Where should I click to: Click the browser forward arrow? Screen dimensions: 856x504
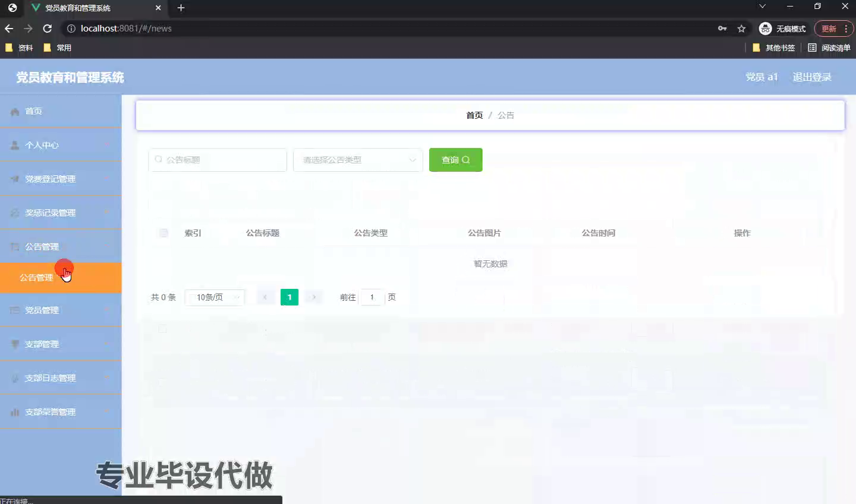28,29
